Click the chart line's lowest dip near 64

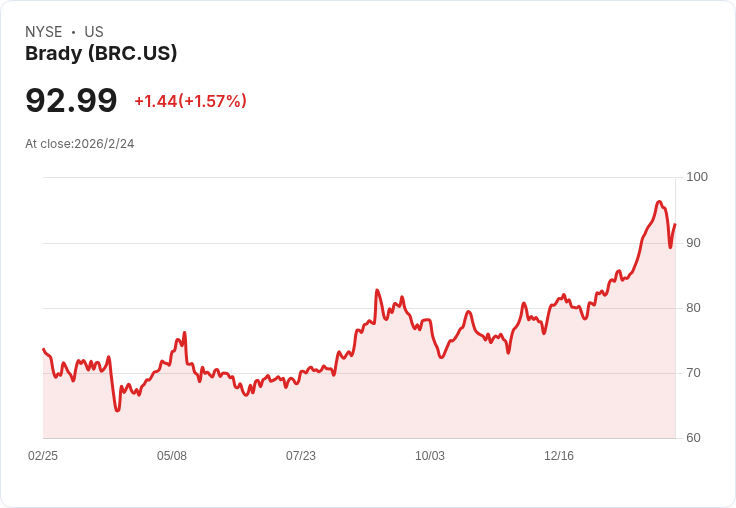[117, 410]
